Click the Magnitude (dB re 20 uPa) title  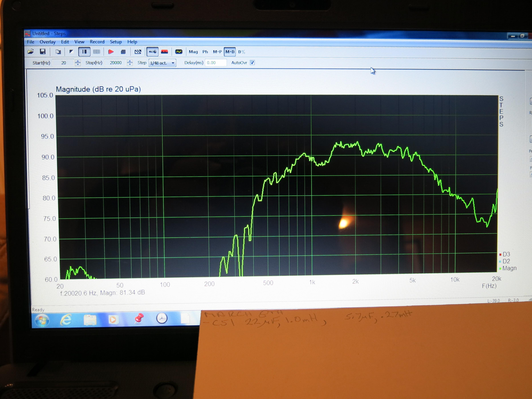pyautogui.click(x=98, y=89)
